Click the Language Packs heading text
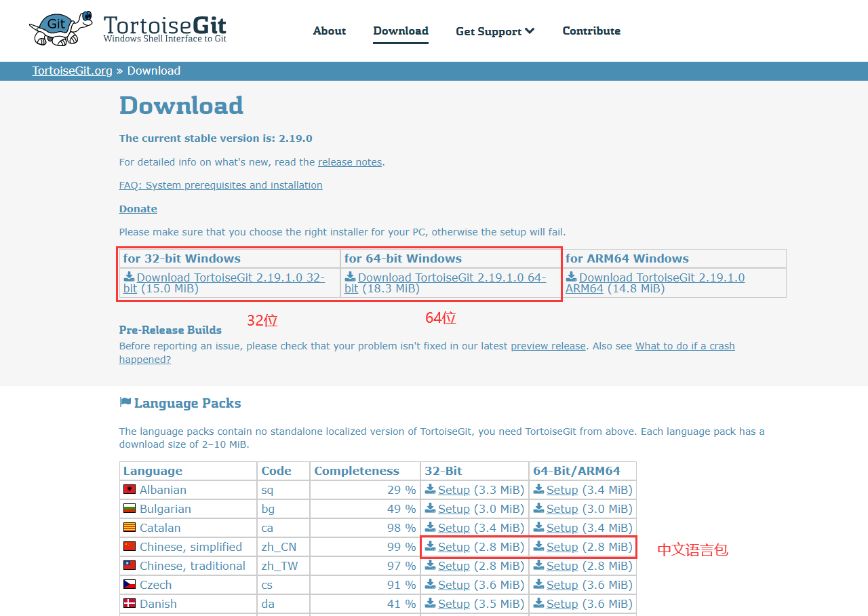Image resolution: width=868 pixels, height=616 pixels. [188, 403]
